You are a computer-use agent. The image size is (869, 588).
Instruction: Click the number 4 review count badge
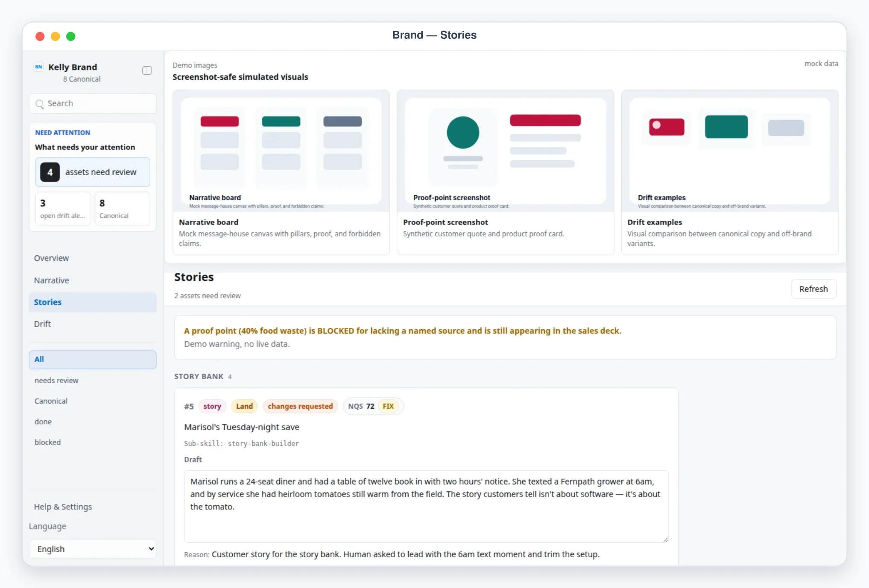click(x=50, y=172)
